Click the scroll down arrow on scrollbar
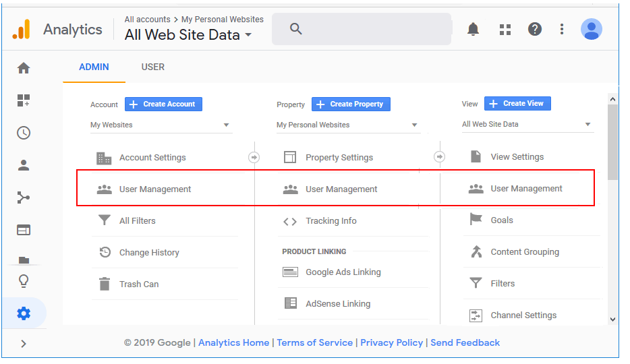Viewport: 630px width, 364px height. 612,319
